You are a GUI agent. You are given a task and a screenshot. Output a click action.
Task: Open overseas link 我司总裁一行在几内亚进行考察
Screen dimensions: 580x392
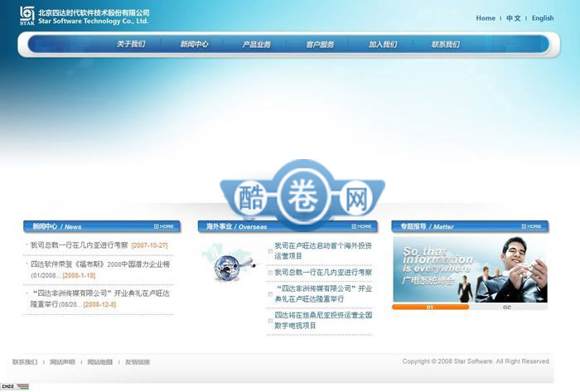point(323,273)
